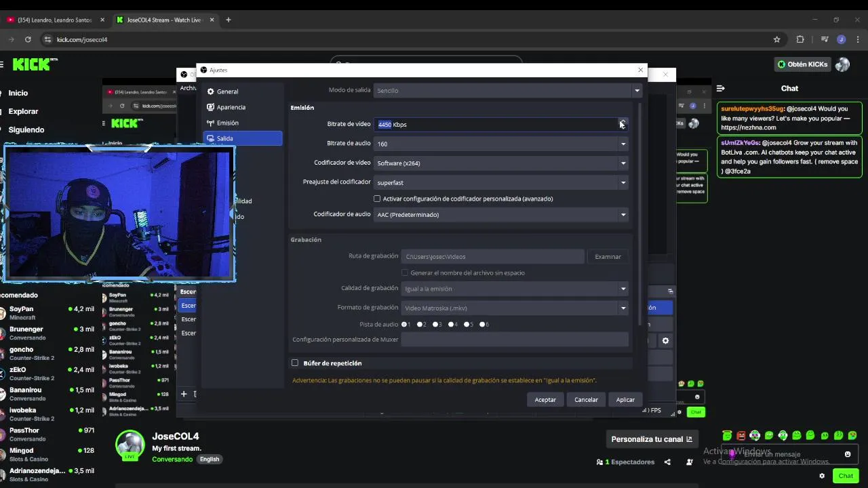Select audio track 4 radio button
Image resolution: width=868 pixels, height=488 pixels.
451,325
